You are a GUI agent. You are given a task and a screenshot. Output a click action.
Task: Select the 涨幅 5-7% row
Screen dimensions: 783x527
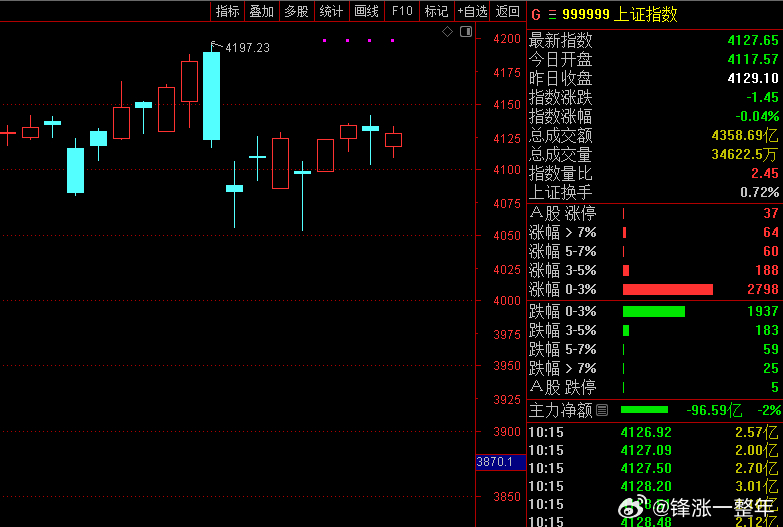coord(653,251)
